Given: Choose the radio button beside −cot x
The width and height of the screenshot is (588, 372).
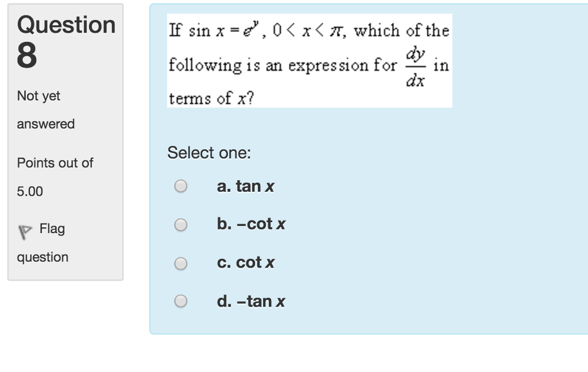Looking at the screenshot, I should click(181, 224).
